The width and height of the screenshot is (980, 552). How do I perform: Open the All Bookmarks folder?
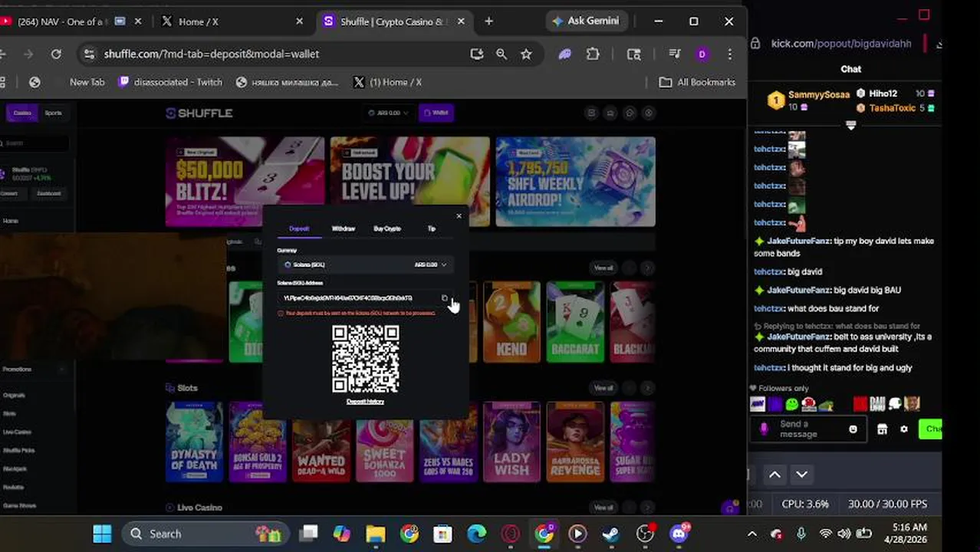[697, 82]
